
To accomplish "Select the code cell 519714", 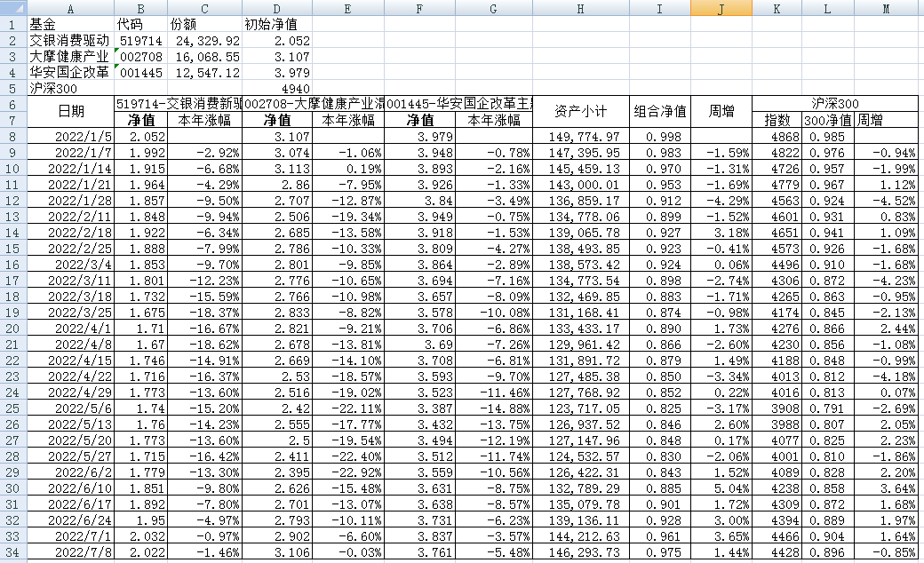I will pos(141,41).
